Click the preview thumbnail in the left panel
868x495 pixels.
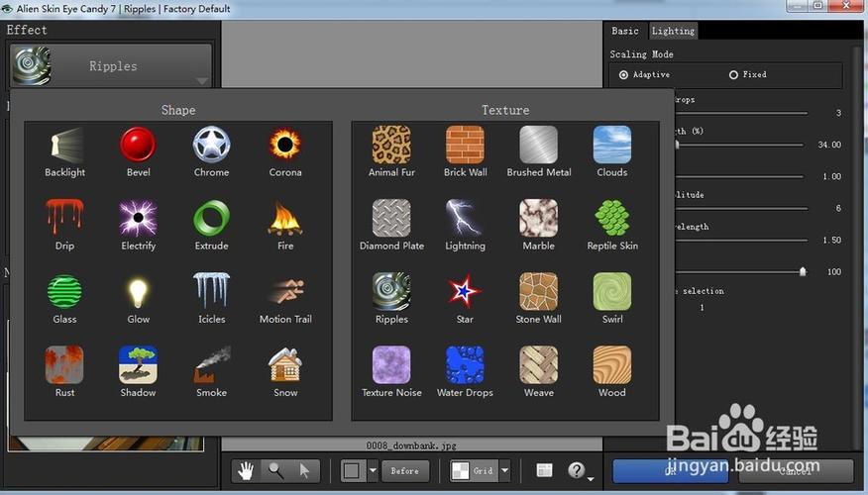click(106, 443)
